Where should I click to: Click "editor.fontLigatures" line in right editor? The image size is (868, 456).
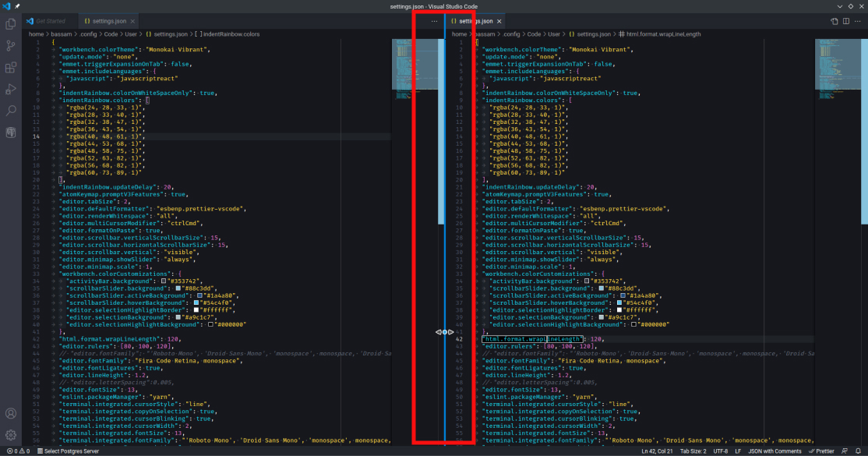(x=535, y=368)
